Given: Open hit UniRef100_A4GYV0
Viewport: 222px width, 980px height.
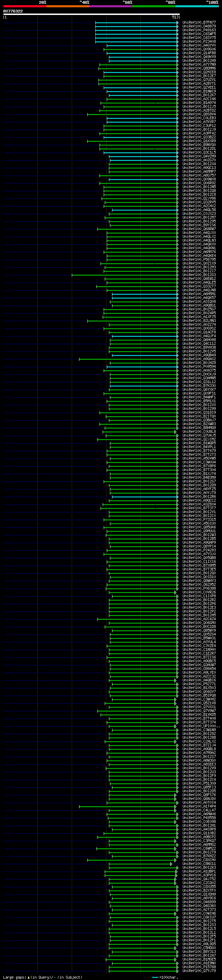Looking at the screenshot, I should coord(199,45).
